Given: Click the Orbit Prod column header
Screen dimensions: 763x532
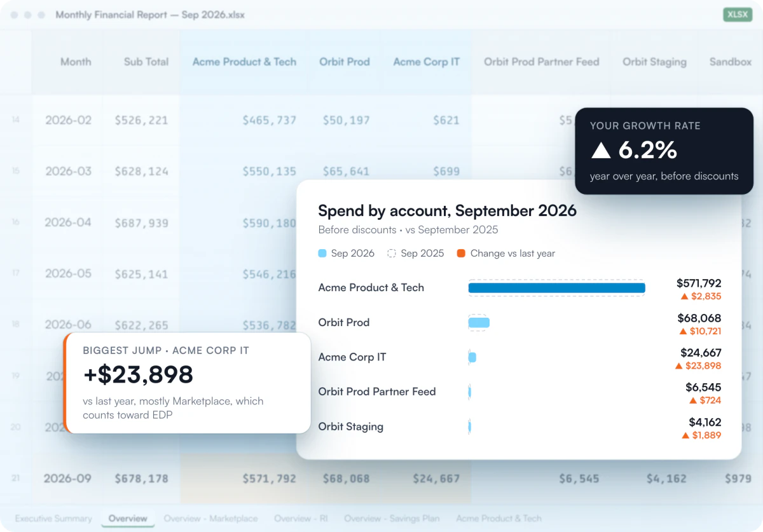Looking at the screenshot, I should [344, 62].
